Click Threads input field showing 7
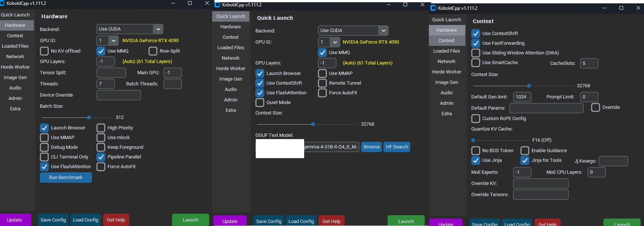Viewport: 644px width, 226px height. click(x=106, y=84)
